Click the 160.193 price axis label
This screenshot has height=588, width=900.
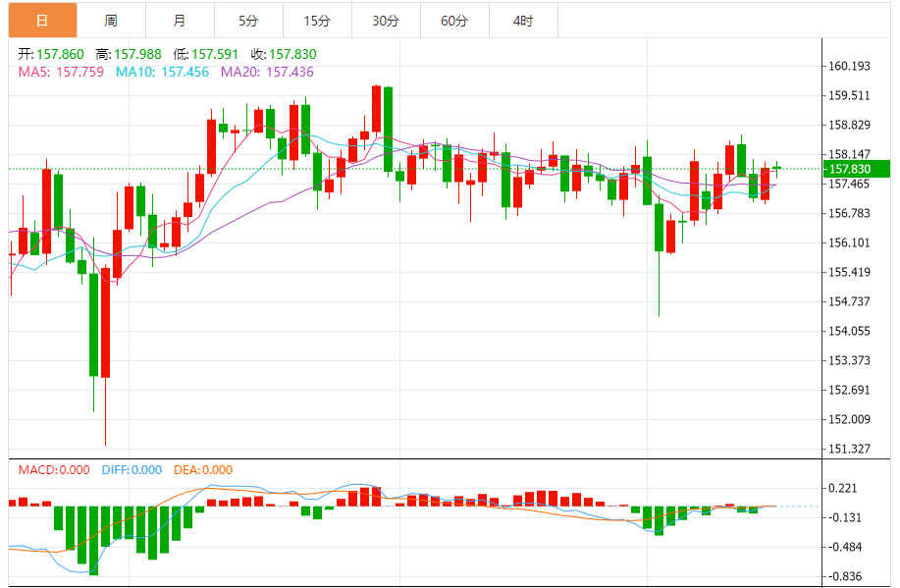click(849, 66)
